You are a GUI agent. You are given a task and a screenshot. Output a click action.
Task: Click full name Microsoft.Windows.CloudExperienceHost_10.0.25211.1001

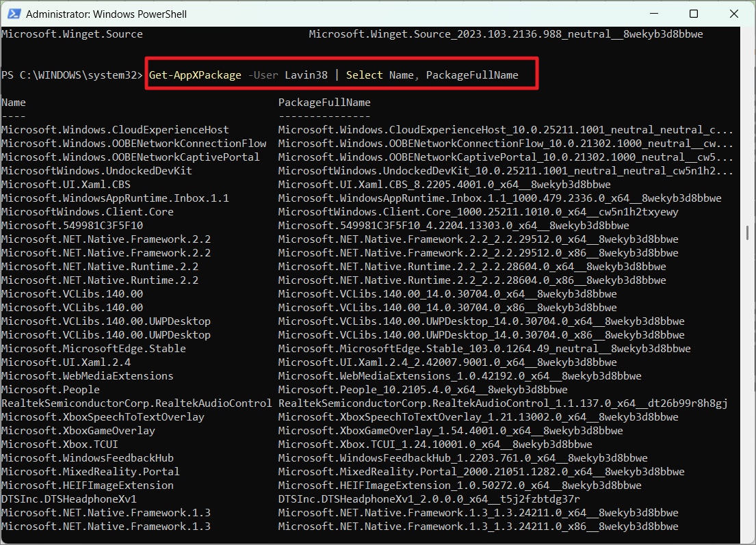[x=506, y=130]
